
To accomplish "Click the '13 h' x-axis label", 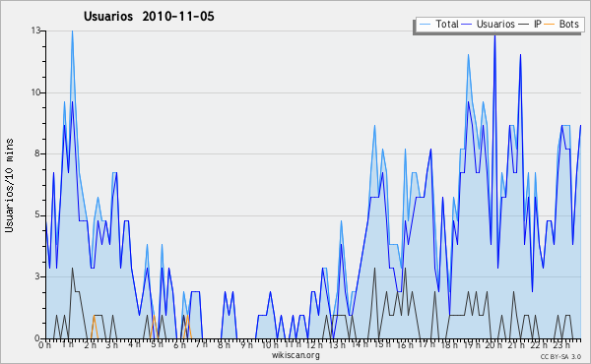I will pos(337,344).
